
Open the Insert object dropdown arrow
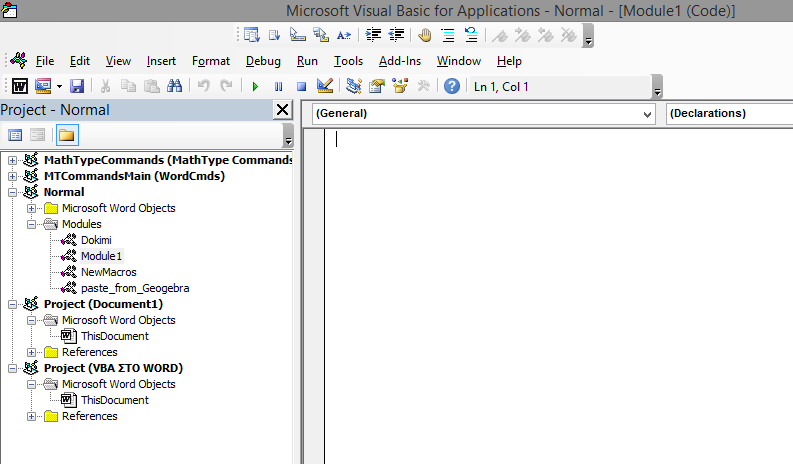[x=59, y=87]
